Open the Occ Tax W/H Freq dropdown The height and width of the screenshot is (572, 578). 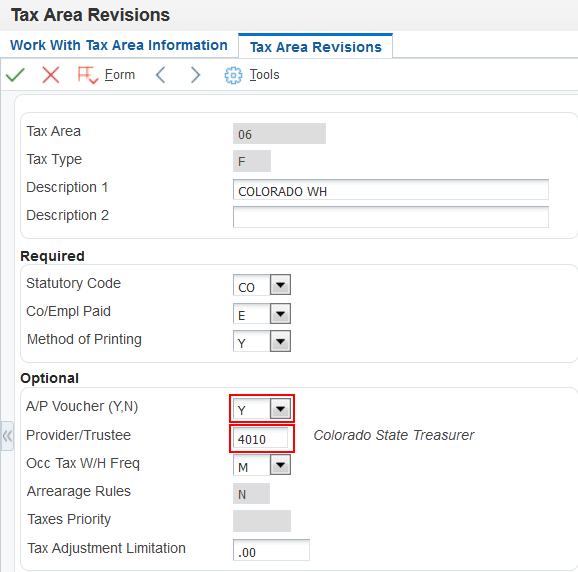(280, 465)
